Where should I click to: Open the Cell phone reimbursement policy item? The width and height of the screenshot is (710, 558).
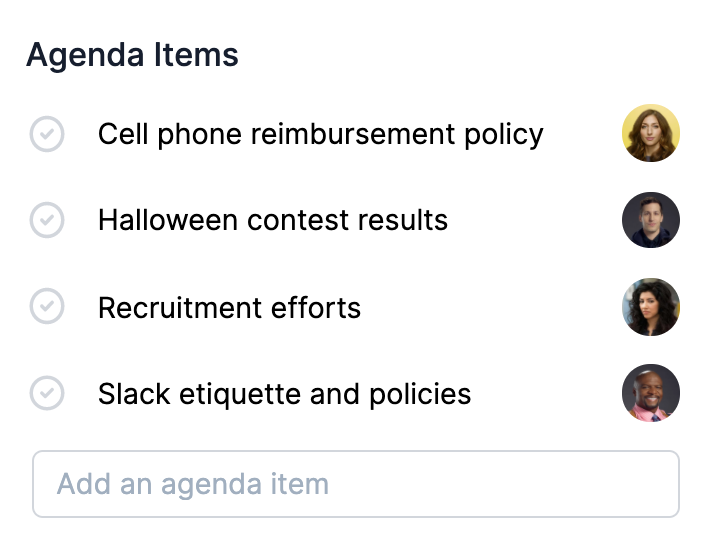(320, 134)
